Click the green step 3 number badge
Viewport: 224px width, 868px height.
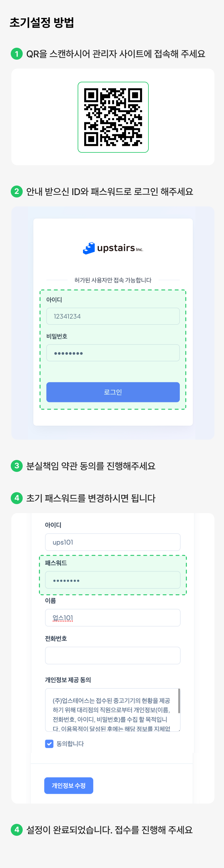click(x=16, y=466)
